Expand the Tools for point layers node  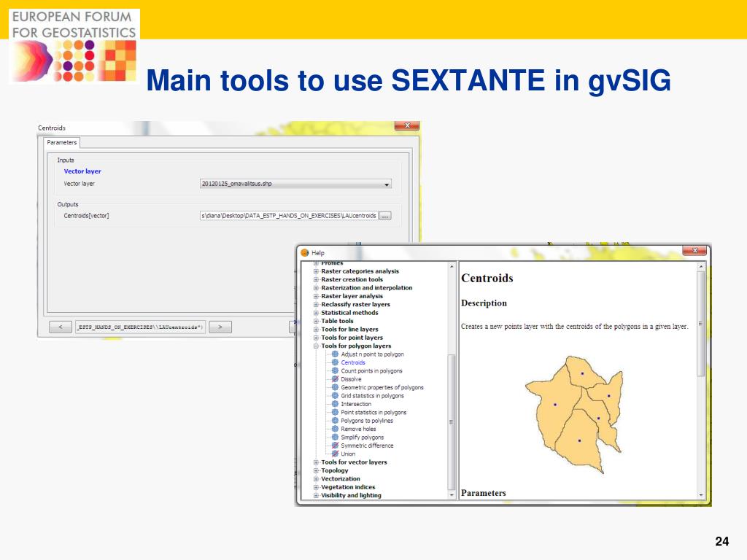(316, 338)
